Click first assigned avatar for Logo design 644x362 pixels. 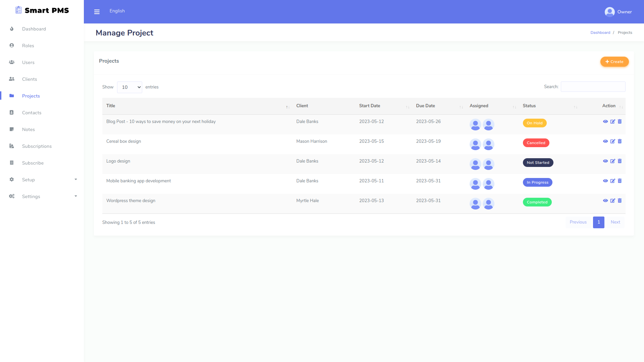pyautogui.click(x=475, y=164)
